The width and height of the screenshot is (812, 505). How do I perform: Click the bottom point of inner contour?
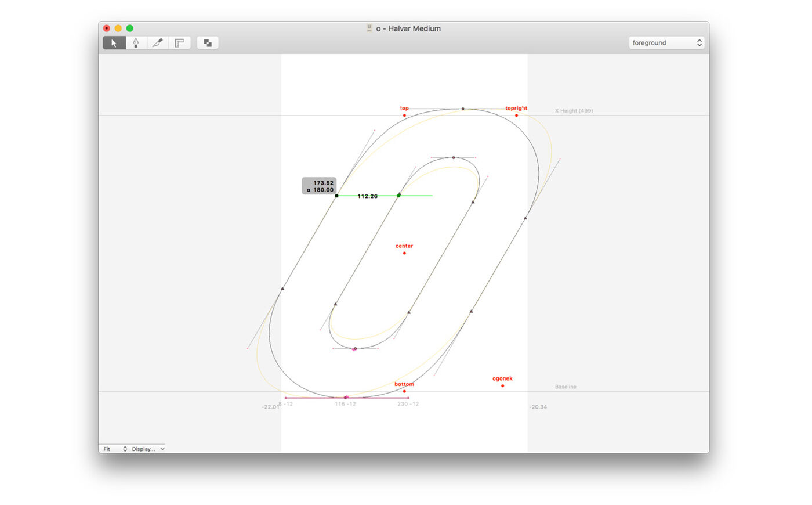(355, 349)
